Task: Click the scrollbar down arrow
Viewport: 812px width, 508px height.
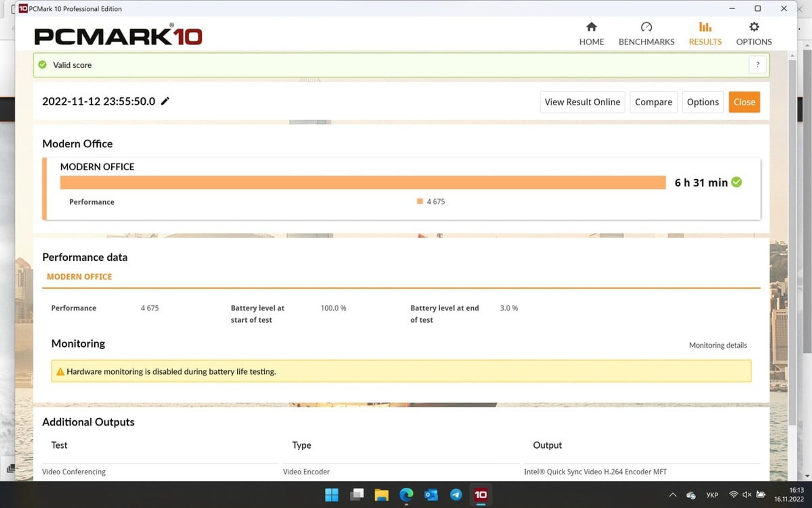Action: click(x=807, y=476)
